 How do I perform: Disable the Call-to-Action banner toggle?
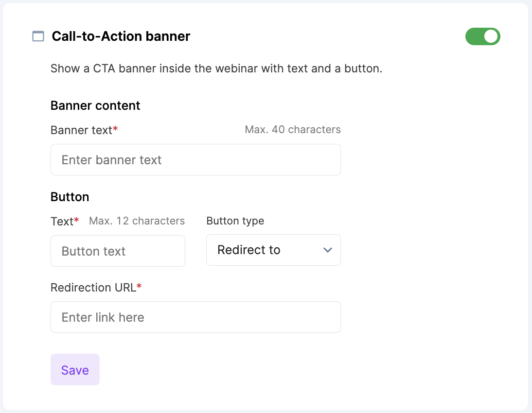click(x=482, y=36)
